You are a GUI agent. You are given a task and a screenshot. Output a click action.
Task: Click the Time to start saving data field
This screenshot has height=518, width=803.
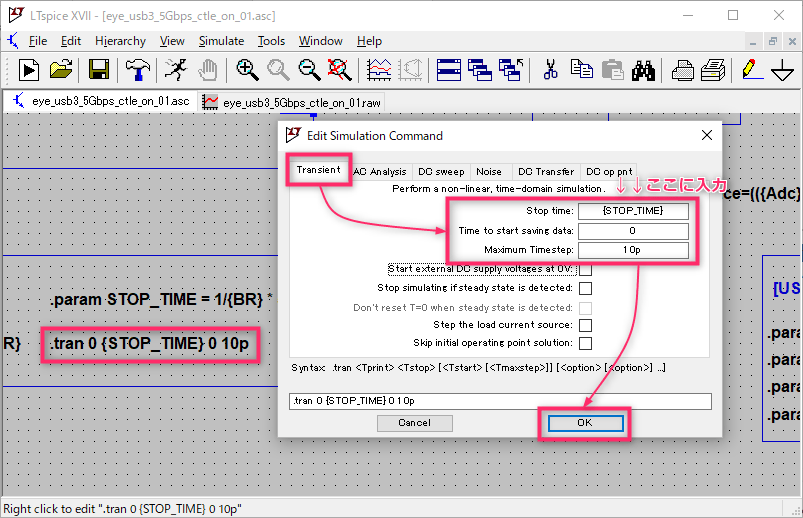point(633,231)
